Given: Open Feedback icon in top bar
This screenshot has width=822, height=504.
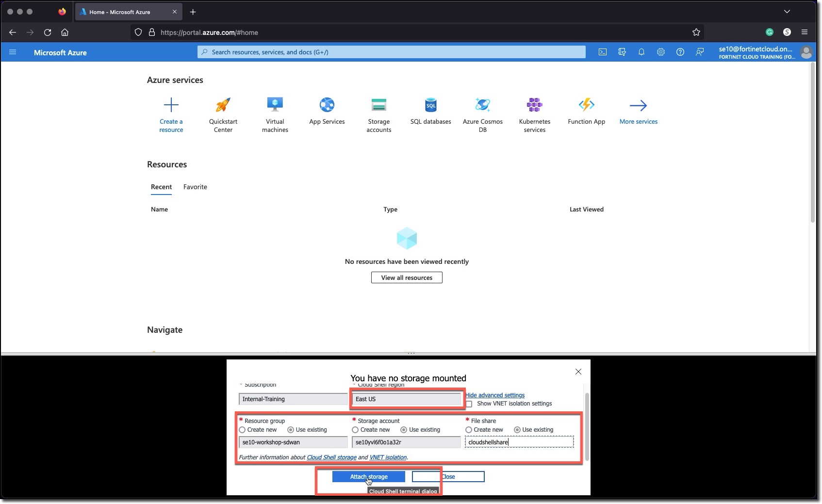Looking at the screenshot, I should [700, 52].
